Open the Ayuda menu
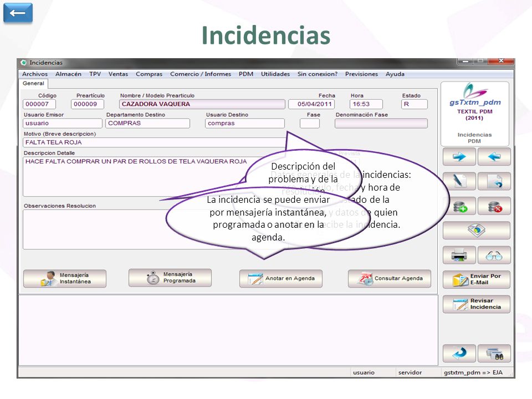This screenshot has width=532, height=399. [x=395, y=74]
